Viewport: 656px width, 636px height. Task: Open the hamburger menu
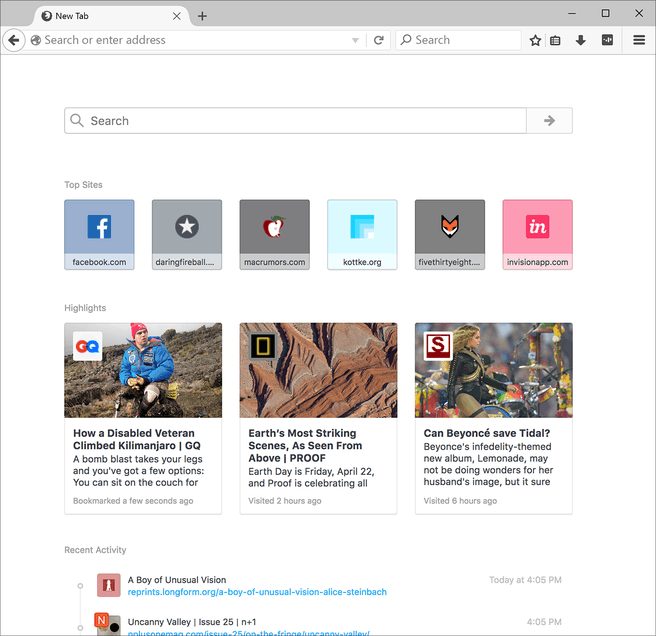point(639,40)
